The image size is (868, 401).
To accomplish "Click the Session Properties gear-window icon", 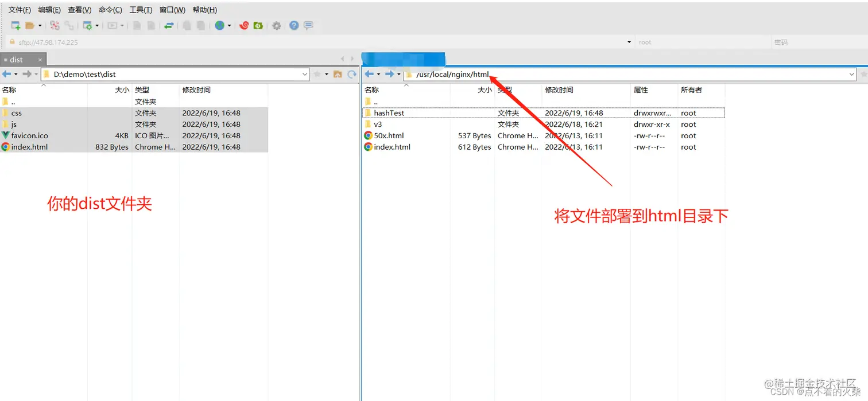I will [87, 25].
